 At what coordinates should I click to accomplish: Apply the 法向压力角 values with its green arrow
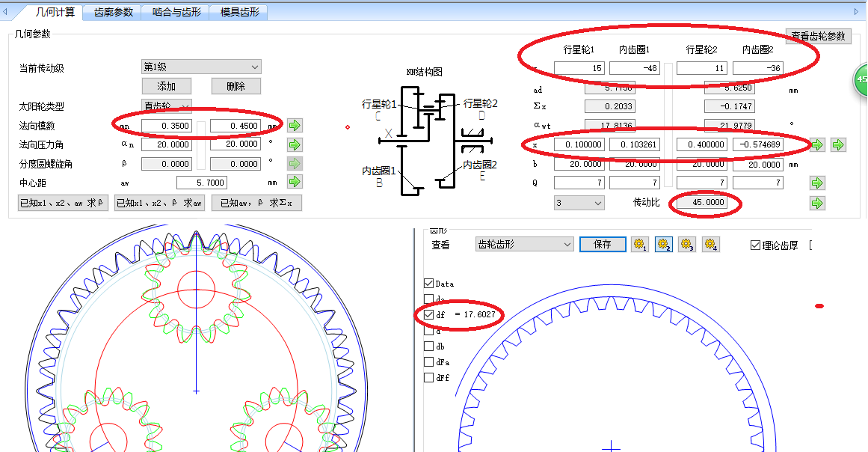pos(295,144)
